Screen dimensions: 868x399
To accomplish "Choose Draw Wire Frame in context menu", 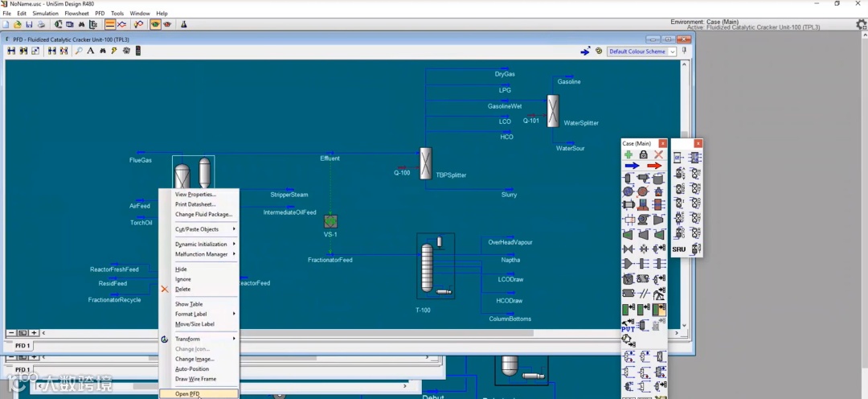I will [x=199, y=379].
